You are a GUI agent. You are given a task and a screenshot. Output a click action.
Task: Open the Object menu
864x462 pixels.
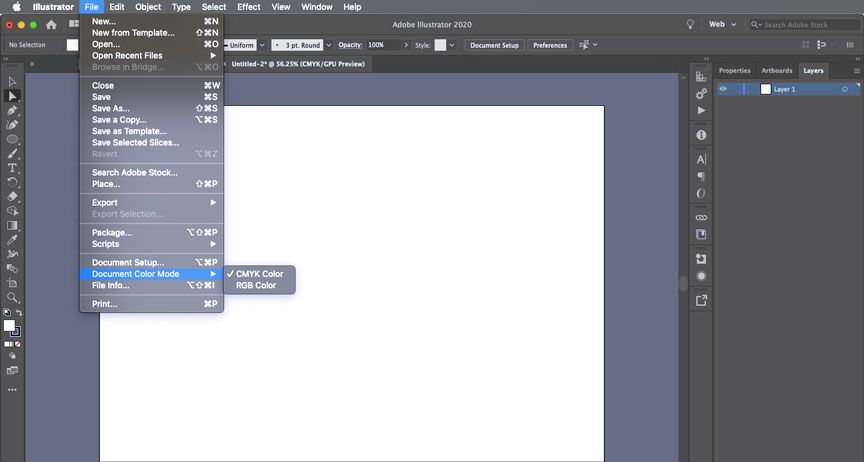click(148, 7)
